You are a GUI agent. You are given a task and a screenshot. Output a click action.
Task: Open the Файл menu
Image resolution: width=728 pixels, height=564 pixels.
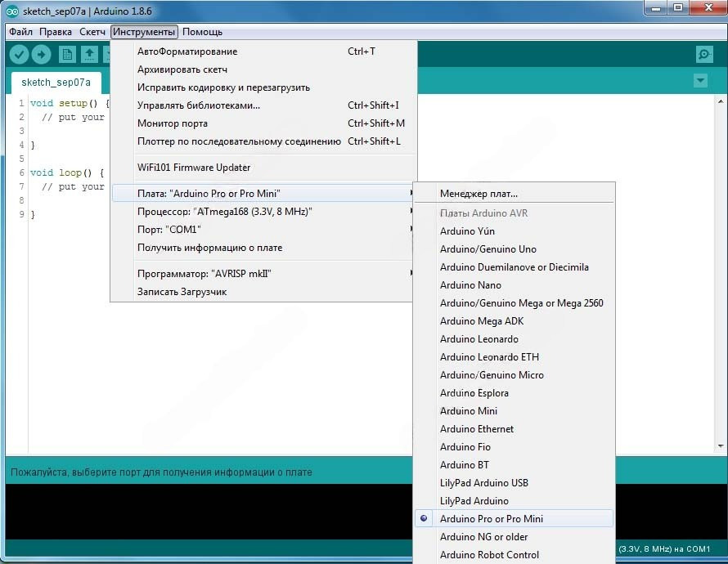pyautogui.click(x=21, y=32)
